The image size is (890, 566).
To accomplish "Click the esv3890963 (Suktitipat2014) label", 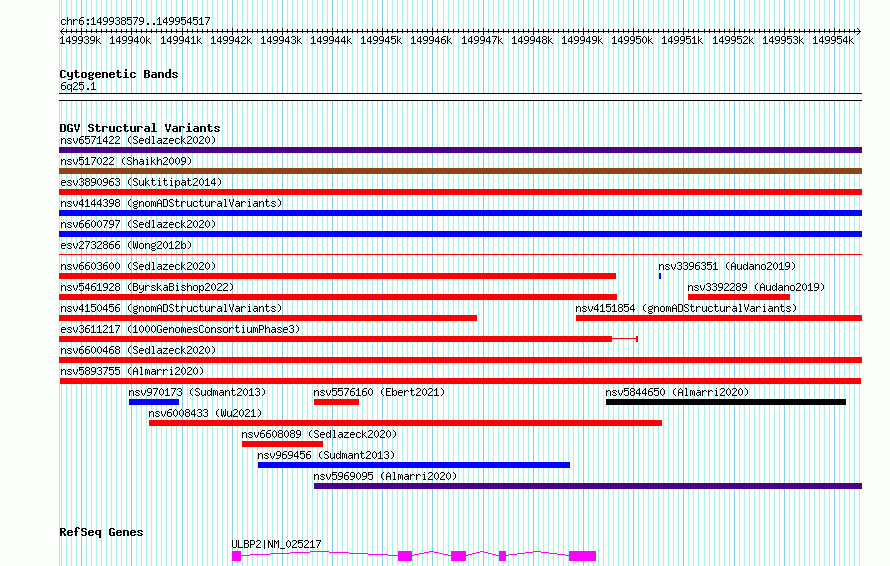I will point(141,182).
